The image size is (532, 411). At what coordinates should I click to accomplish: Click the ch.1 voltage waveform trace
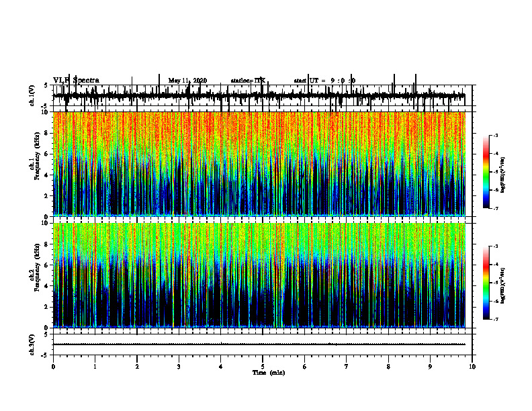click(x=259, y=95)
